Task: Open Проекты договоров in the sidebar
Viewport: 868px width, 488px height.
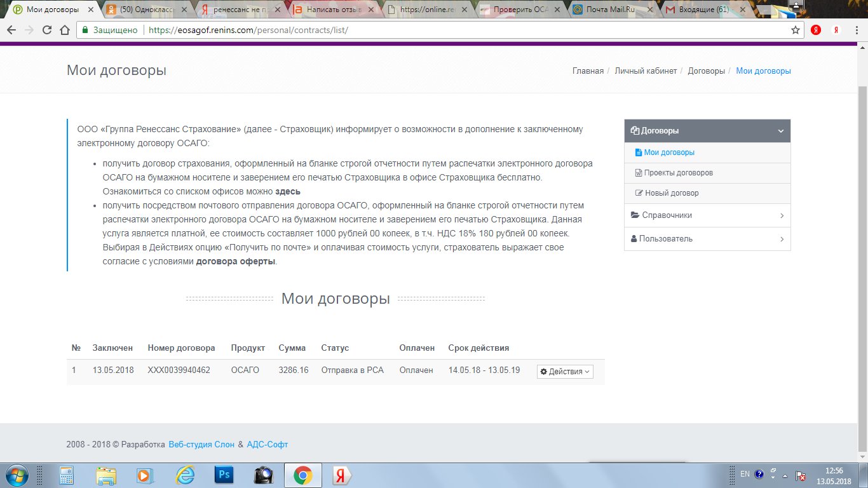Action: 678,173
